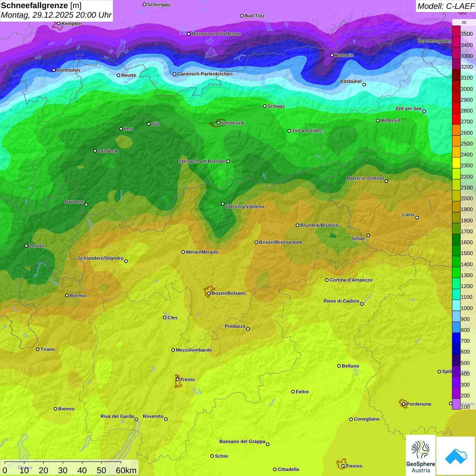Click the Zell am Ziller label
476x476 pixels.
pyautogui.click(x=306, y=131)
